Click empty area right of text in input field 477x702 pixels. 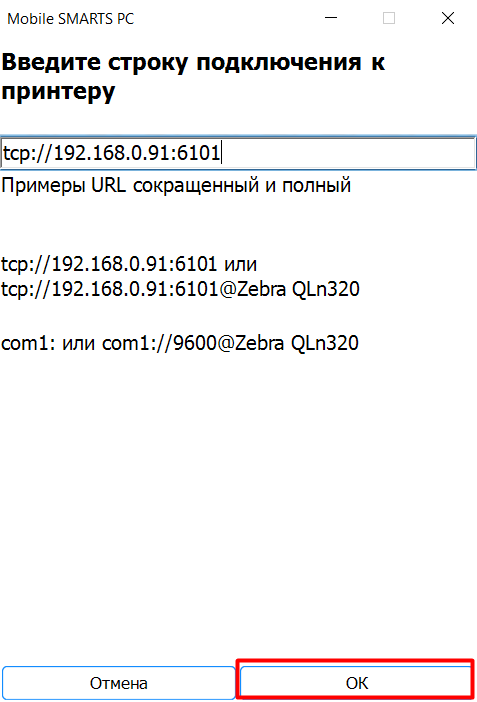348,153
